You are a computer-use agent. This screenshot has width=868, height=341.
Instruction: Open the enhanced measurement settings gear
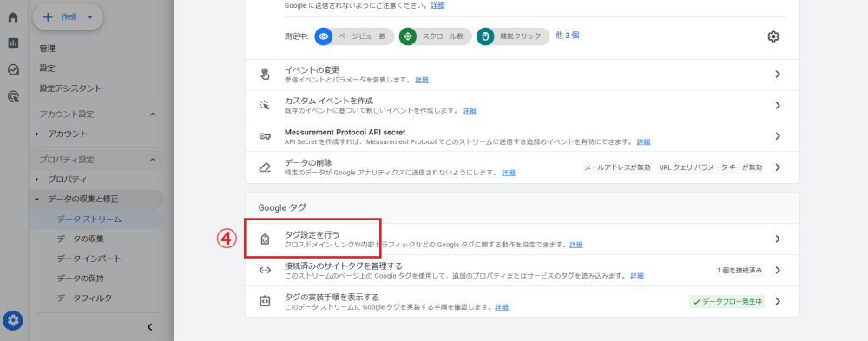click(773, 36)
